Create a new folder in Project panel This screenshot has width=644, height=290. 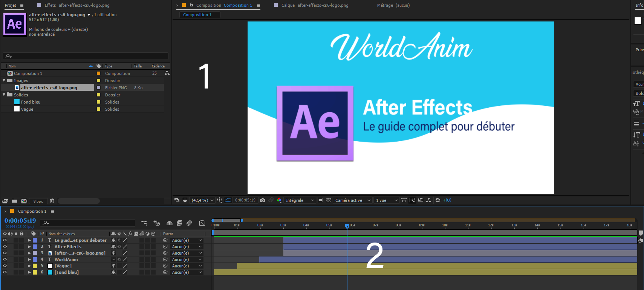coord(14,201)
